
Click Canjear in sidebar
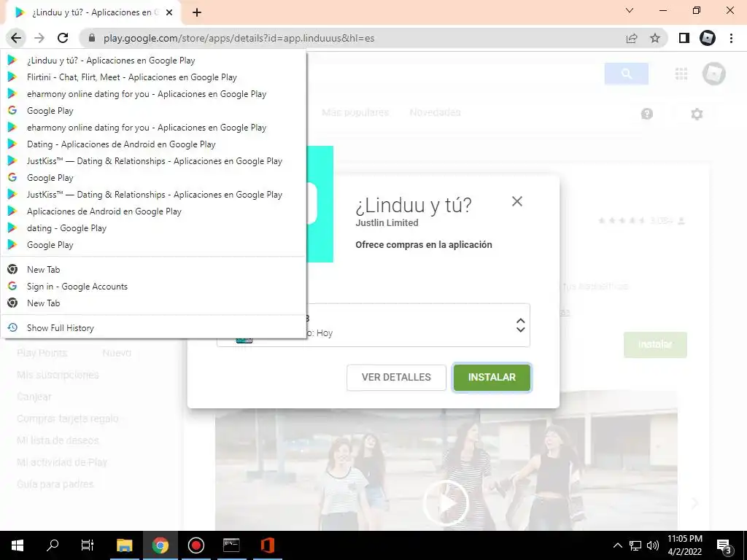[x=34, y=397]
